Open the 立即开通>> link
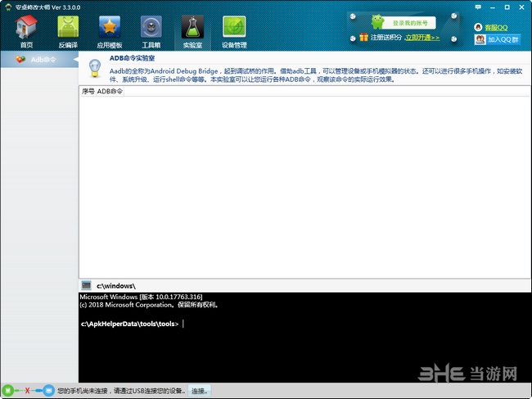Viewport: 532px width, 399px height. pos(422,38)
